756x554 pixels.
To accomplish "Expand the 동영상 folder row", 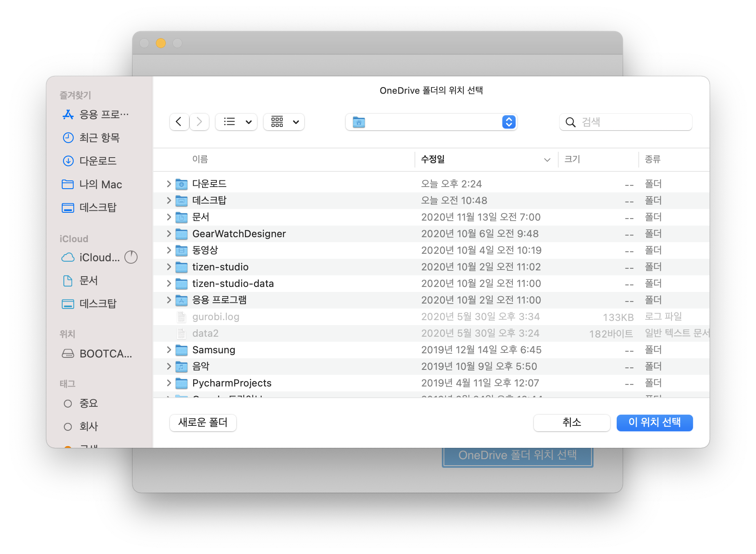I will pyautogui.click(x=169, y=250).
